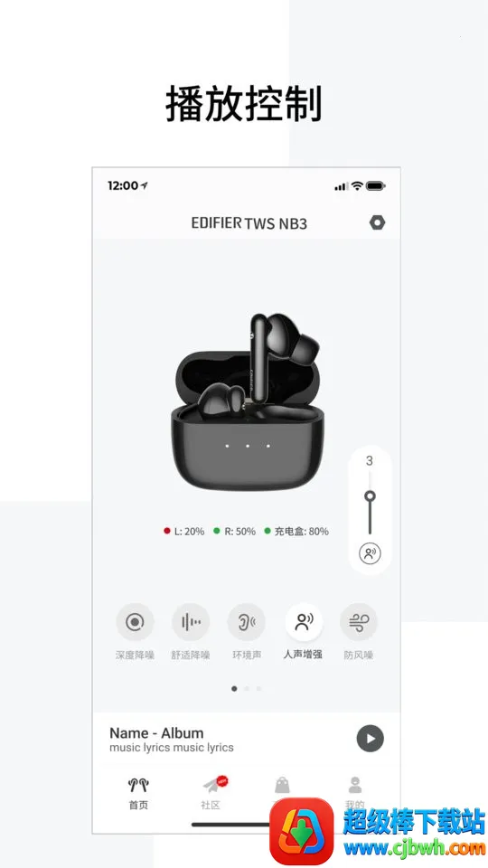The height and width of the screenshot is (868, 488).
Task: Enable the 环境声 ambient sound mode
Action: (x=247, y=622)
